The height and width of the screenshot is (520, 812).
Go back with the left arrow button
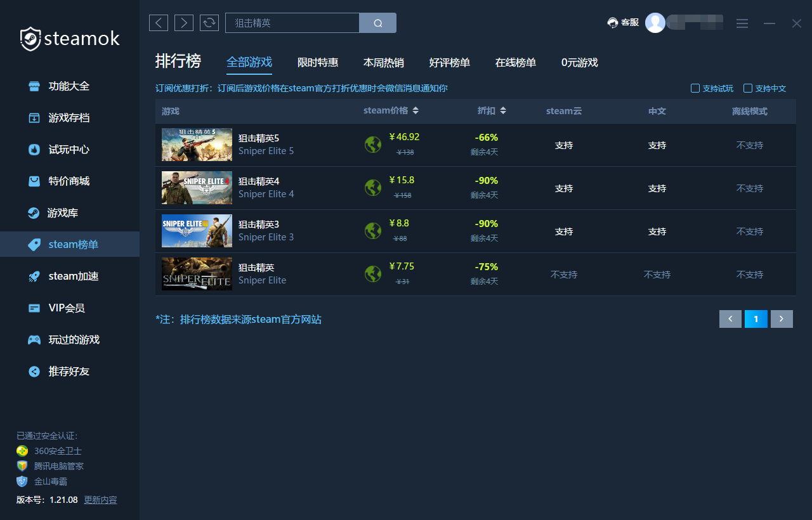tap(159, 23)
